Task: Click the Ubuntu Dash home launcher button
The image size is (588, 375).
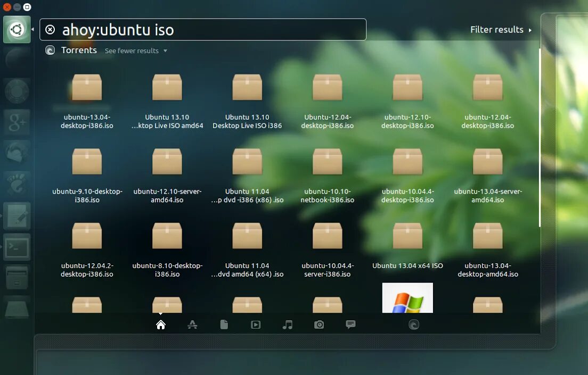Action: [x=17, y=29]
